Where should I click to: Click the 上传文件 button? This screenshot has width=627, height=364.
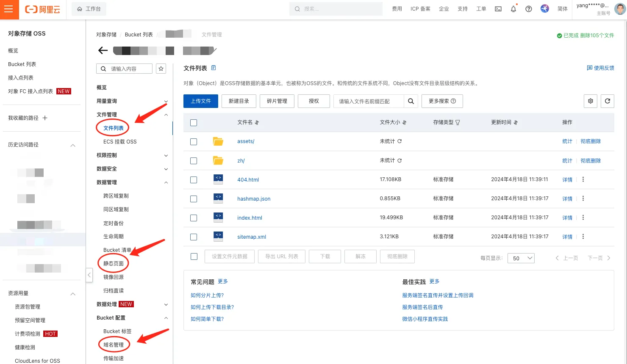[201, 101]
